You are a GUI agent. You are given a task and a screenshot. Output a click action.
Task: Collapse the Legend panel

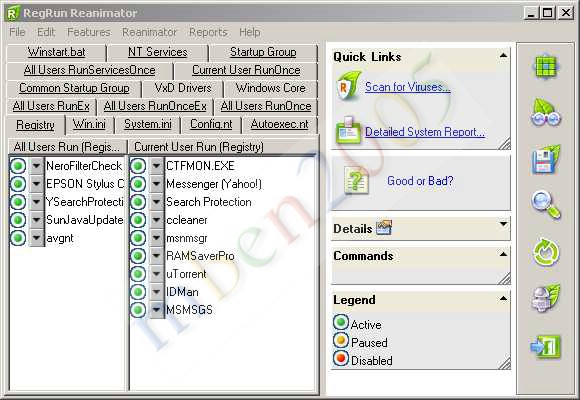click(x=503, y=298)
